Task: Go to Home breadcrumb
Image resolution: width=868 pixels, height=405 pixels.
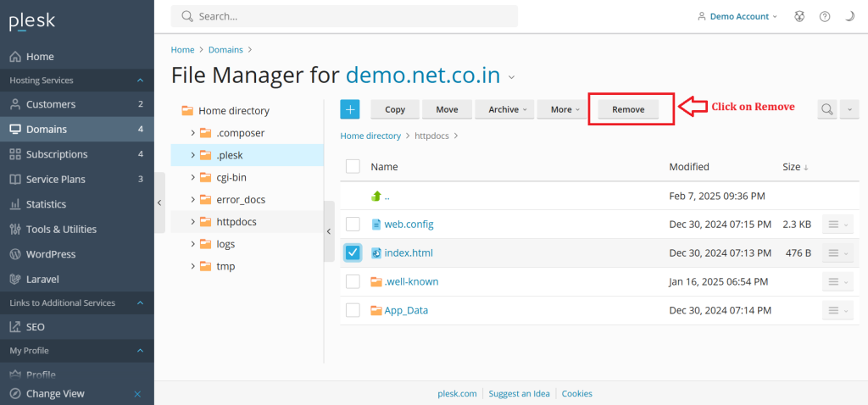Action: pos(183,50)
